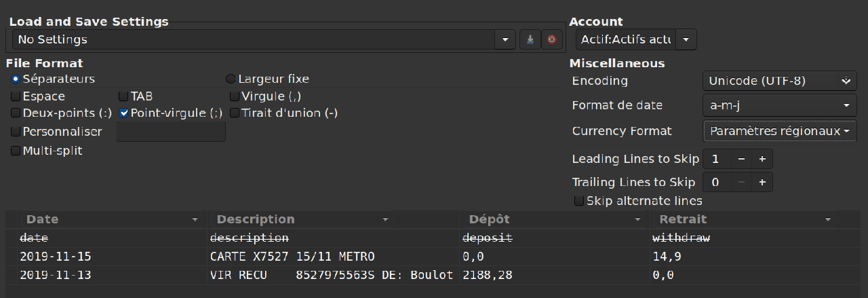
Task: Enable the Virgule (,) checkbox
Action: pos(235,96)
